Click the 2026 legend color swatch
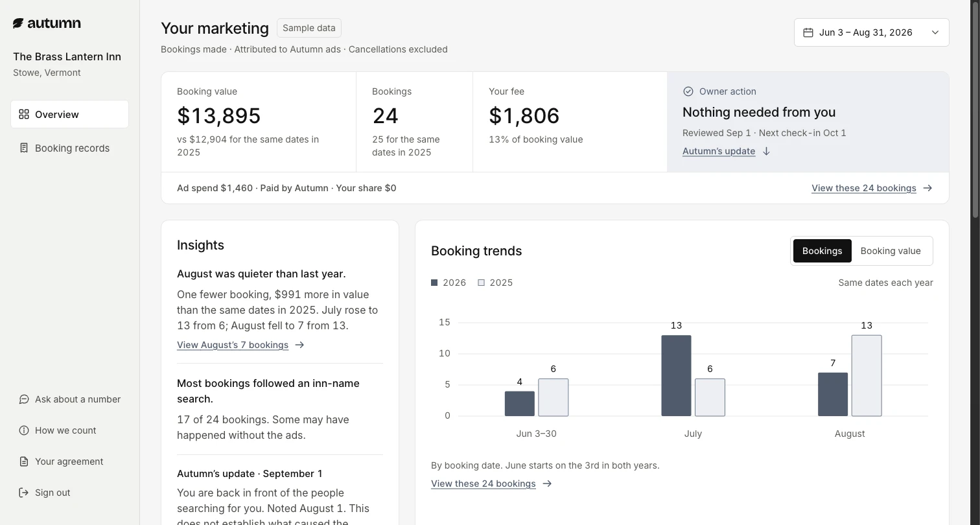This screenshot has width=980, height=525. point(434,283)
